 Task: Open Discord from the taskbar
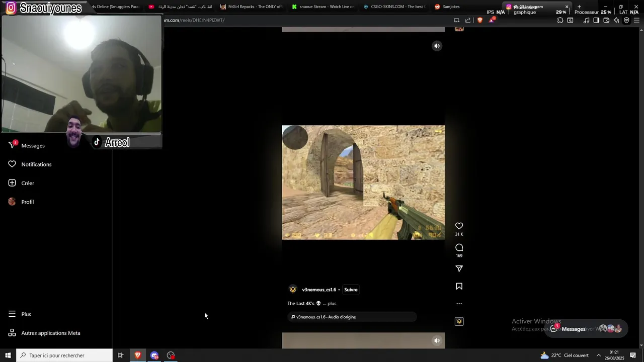pos(154,355)
